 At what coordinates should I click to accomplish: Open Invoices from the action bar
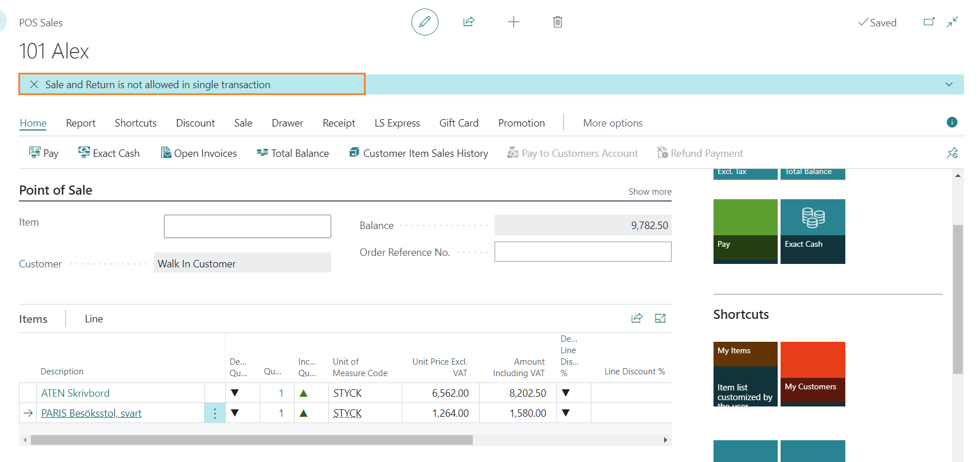(199, 153)
